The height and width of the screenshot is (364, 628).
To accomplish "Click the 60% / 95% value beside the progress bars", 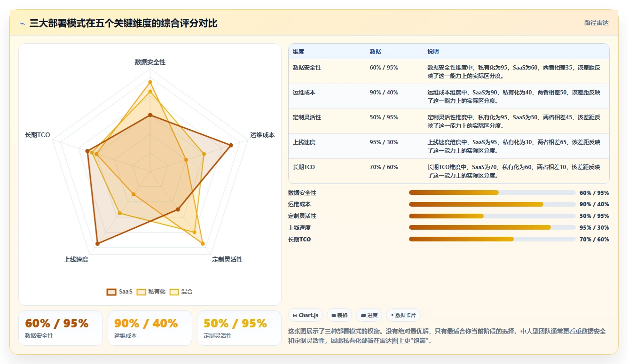I will point(594,193).
